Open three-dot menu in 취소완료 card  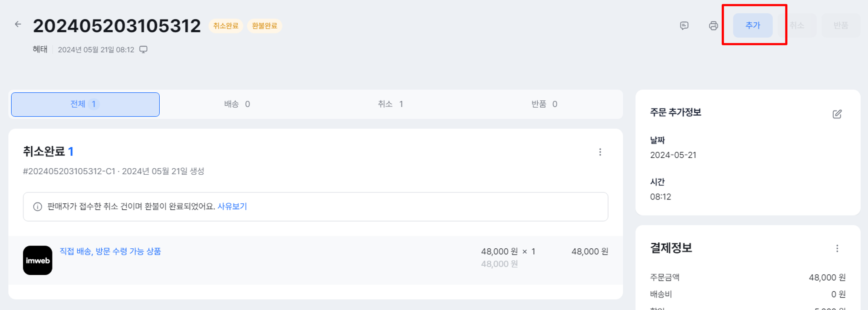600,152
